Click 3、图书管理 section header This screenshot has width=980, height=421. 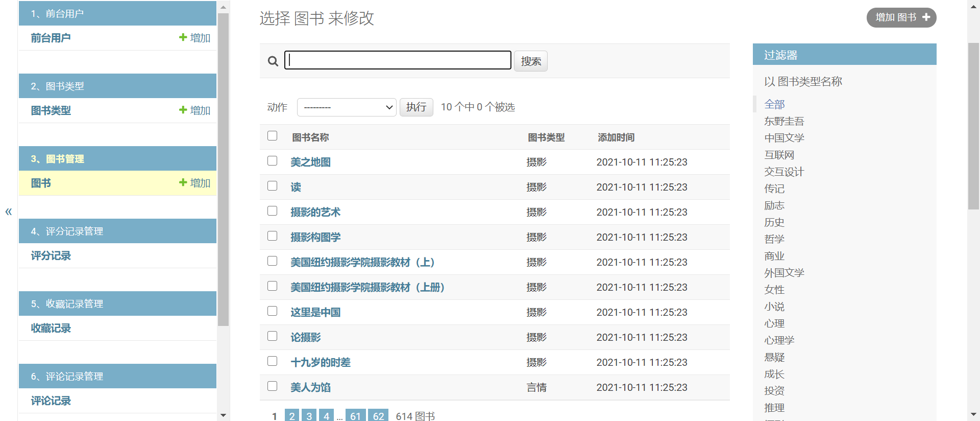click(x=117, y=158)
